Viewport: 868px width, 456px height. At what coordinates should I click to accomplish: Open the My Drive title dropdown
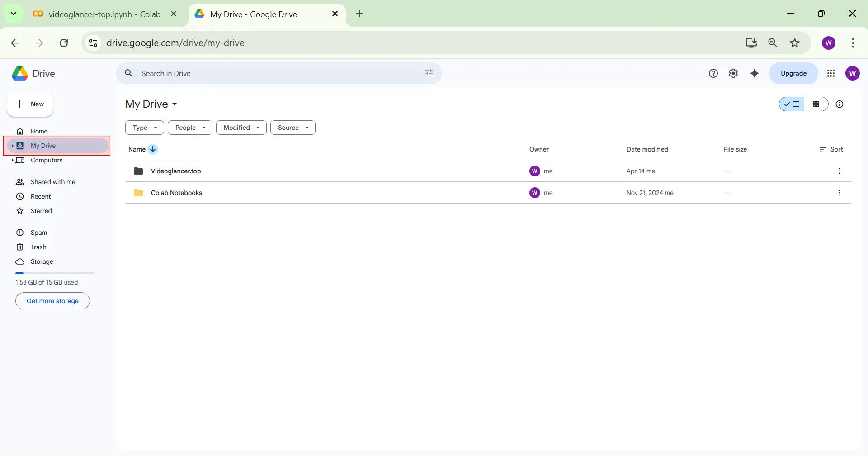(151, 104)
